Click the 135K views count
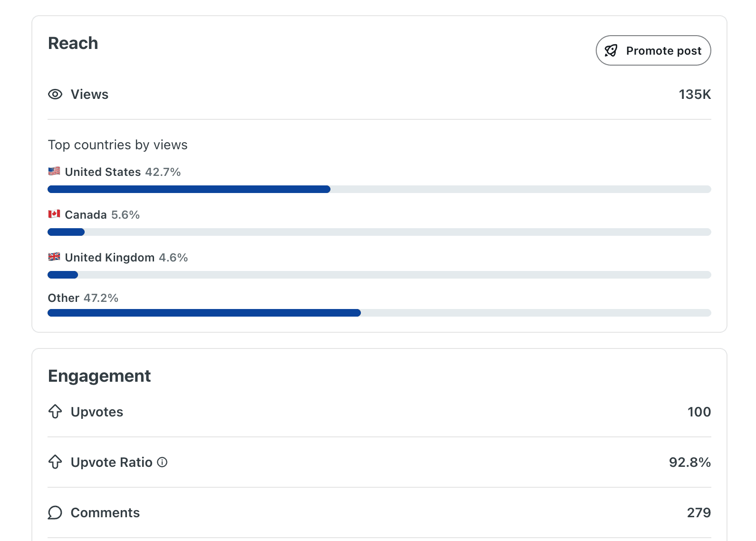Screen dimensions: 756x541 [x=695, y=95]
